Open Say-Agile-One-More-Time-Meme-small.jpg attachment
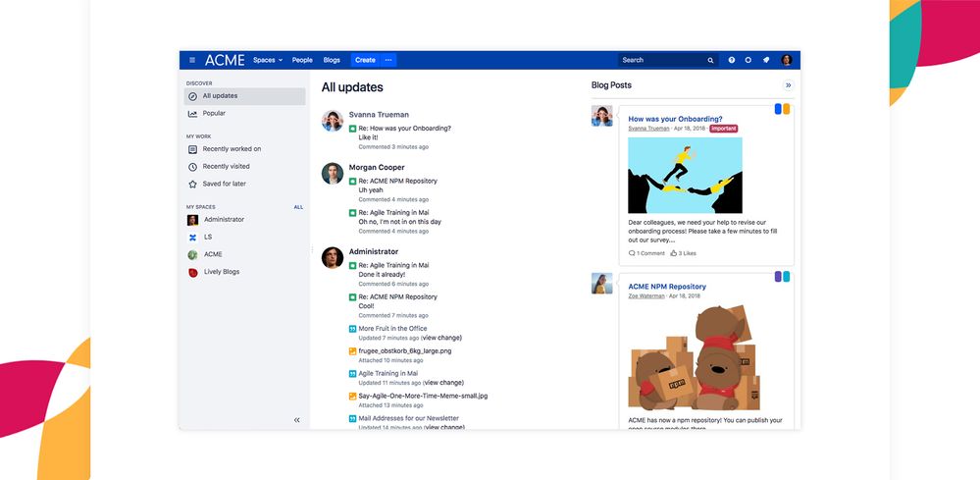This screenshot has width=980, height=480. pyautogui.click(x=423, y=397)
